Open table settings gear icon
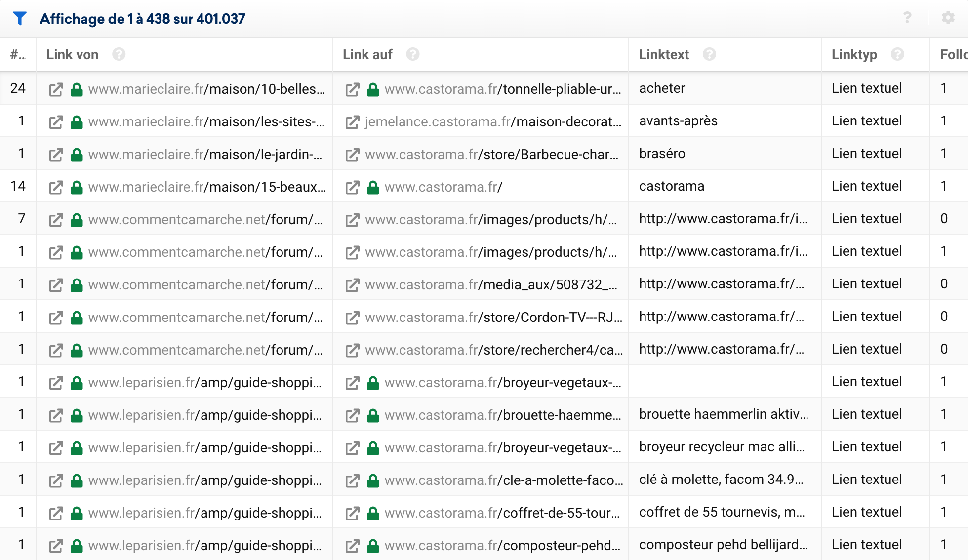 pyautogui.click(x=948, y=18)
